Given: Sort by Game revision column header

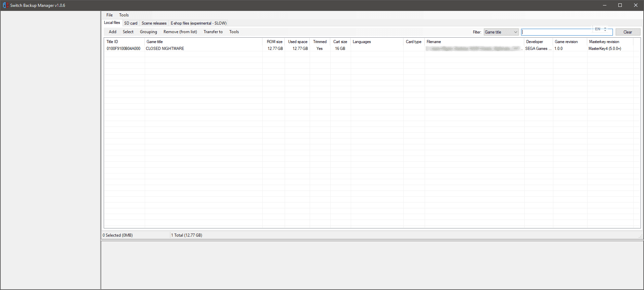Looking at the screenshot, I should point(570,42).
